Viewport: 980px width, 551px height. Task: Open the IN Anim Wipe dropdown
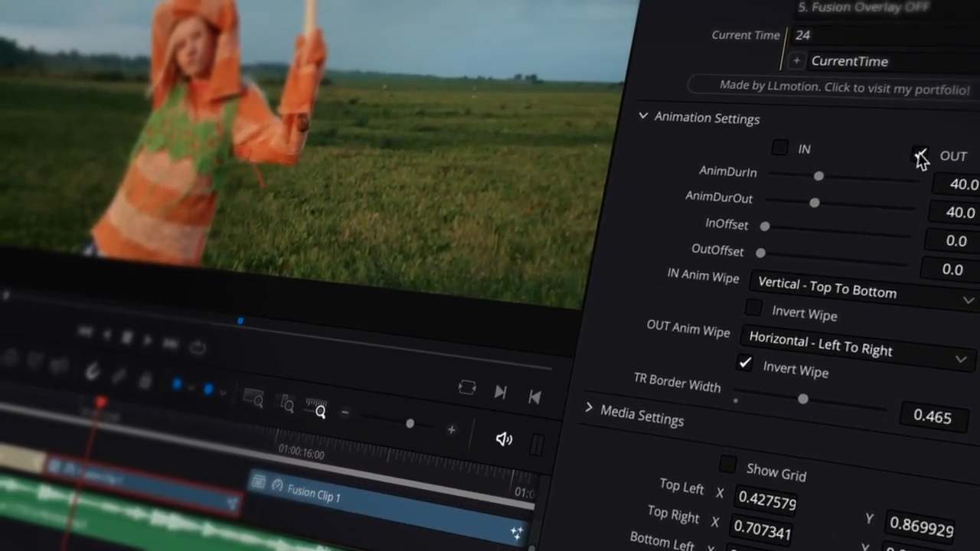[x=865, y=289]
